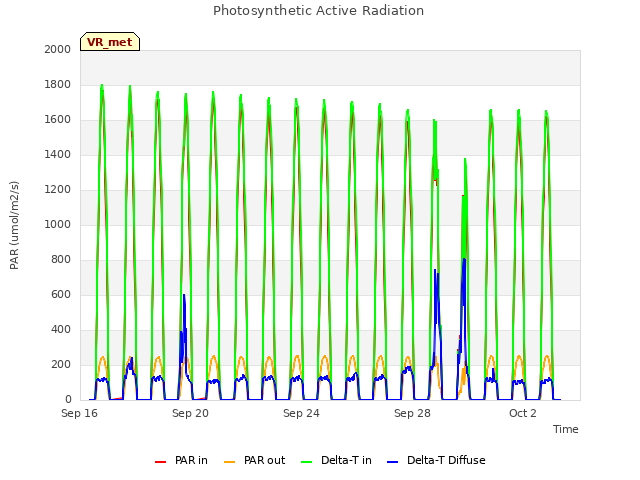Click the Sep 28 x-axis tick label

click(x=412, y=413)
